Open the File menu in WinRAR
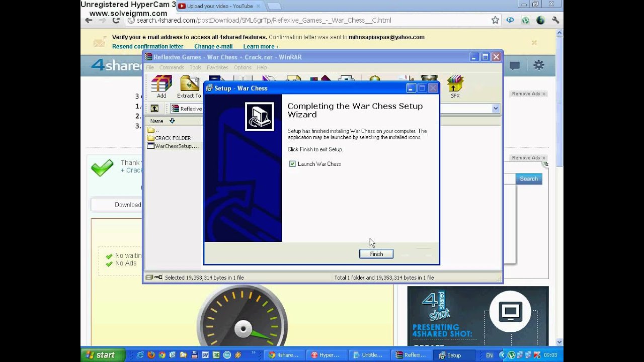644x362 pixels. 150,67
